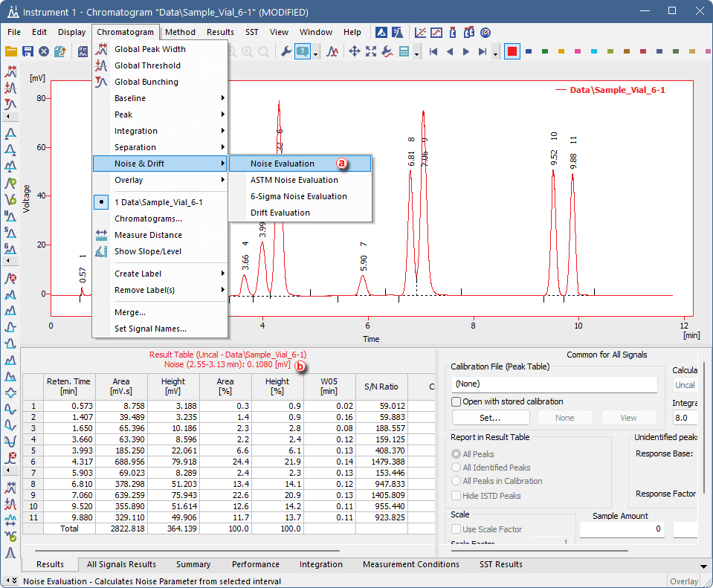
Task: Expand the Baseline submenu
Action: tap(160, 98)
